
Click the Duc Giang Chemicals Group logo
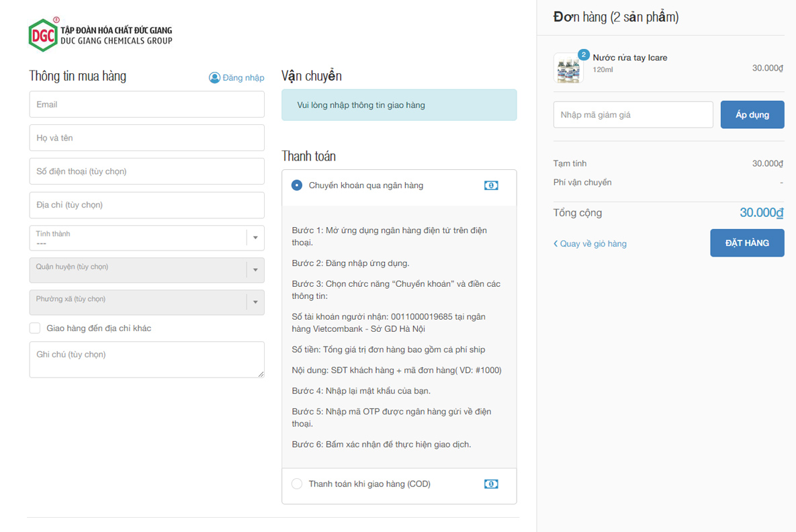click(x=101, y=35)
